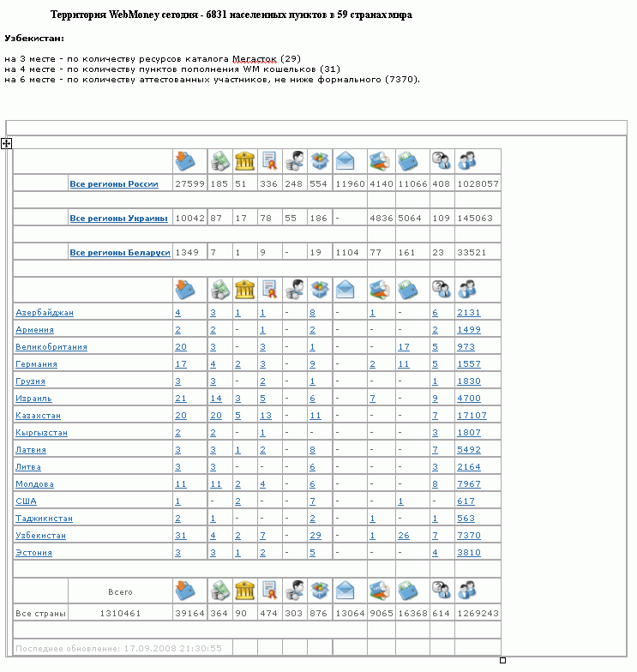Open the США country link
The height and width of the screenshot is (672, 637).
(26, 501)
